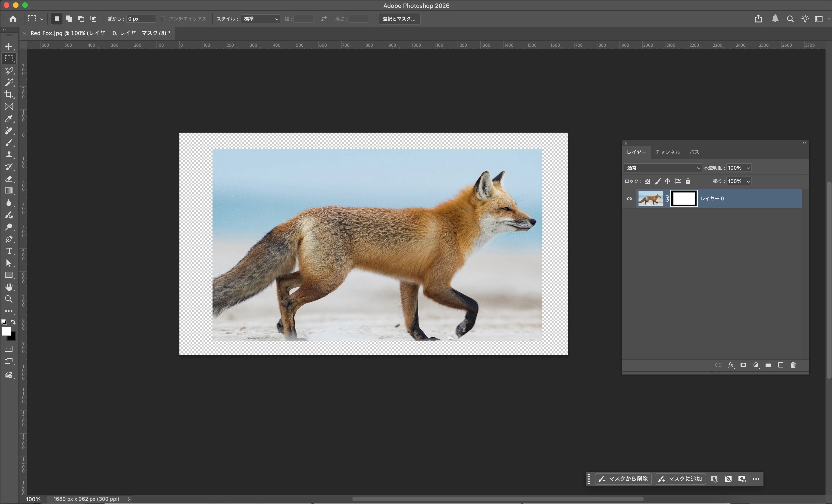Open layer style fx menu
The height and width of the screenshot is (504, 832).
(x=731, y=365)
